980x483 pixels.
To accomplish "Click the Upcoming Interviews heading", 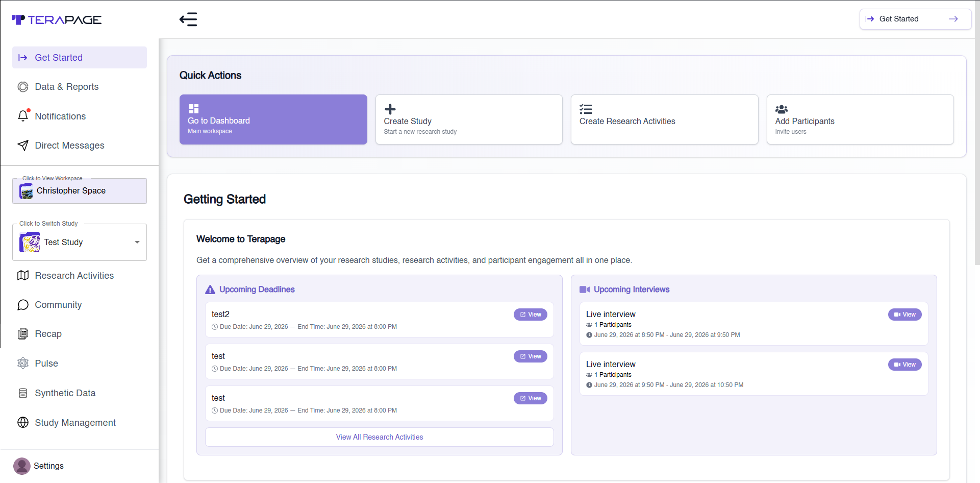I will [632, 289].
